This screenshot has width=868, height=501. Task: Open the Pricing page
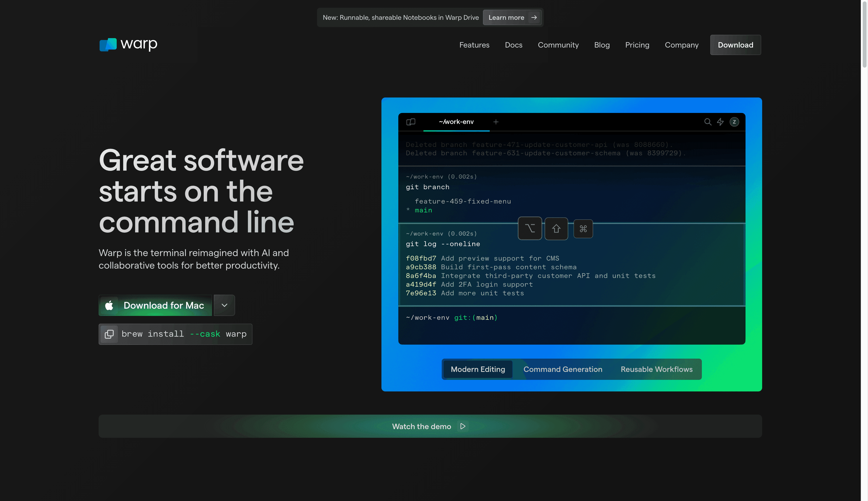tap(637, 45)
